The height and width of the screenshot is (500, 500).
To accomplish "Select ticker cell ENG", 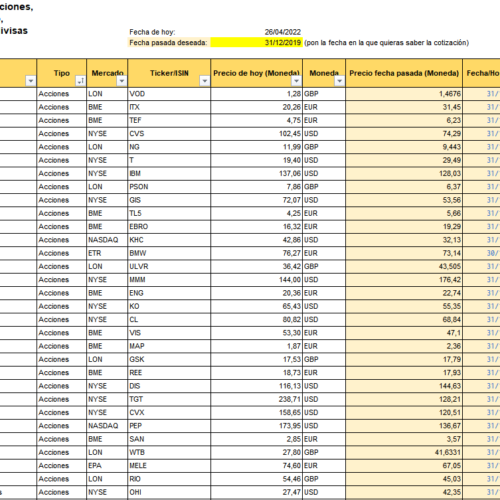I will (x=169, y=293).
